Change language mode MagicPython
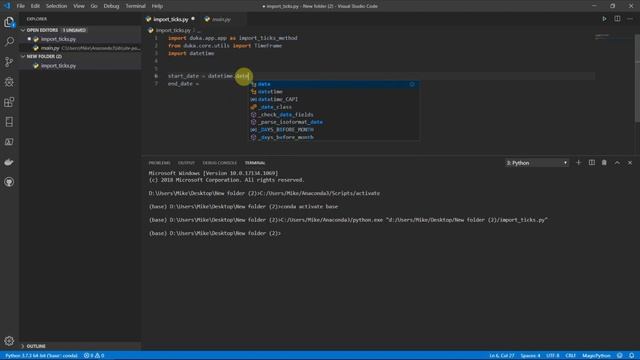The height and width of the screenshot is (360, 640). pyautogui.click(x=596, y=356)
